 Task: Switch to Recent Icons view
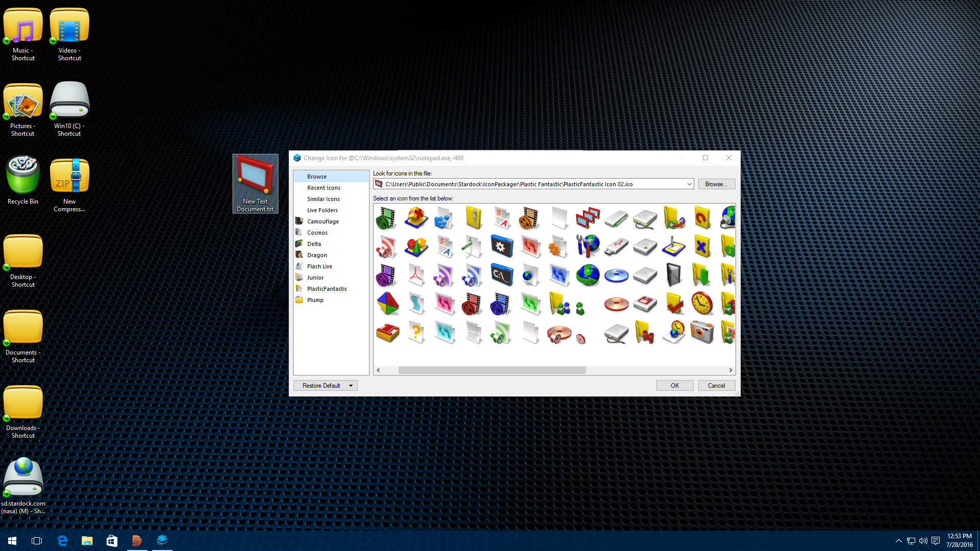(x=323, y=187)
